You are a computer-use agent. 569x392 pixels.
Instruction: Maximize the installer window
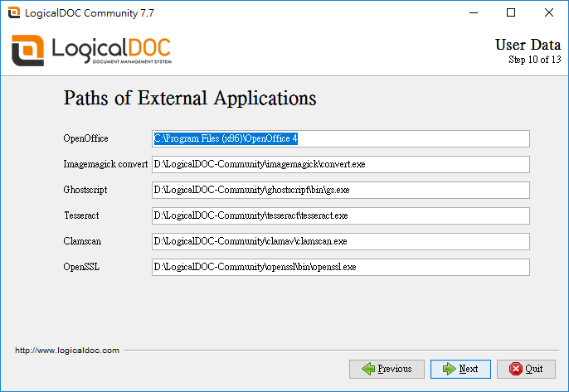(511, 12)
